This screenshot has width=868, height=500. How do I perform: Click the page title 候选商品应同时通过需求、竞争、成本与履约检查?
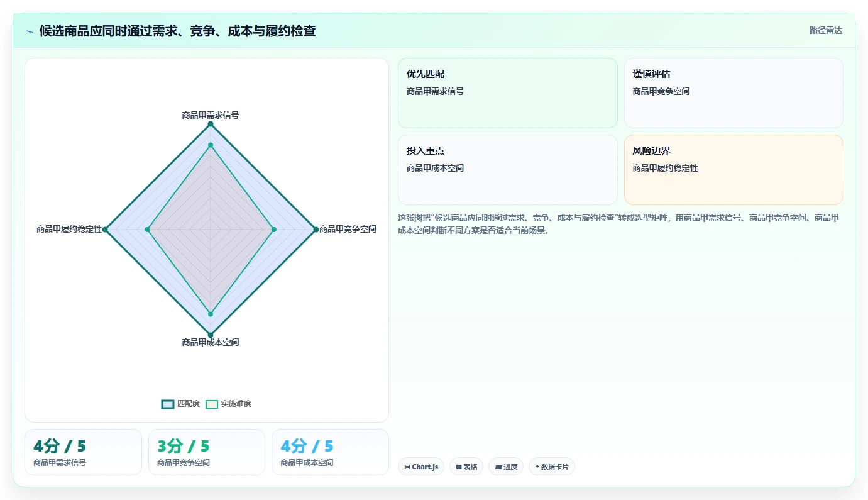point(178,31)
